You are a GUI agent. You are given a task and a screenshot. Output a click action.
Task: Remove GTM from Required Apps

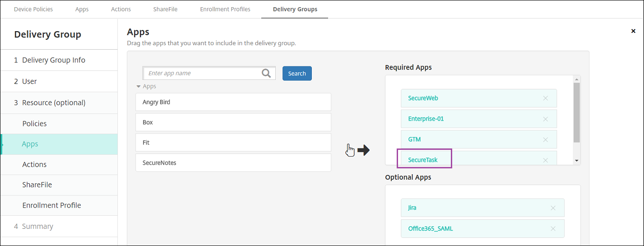pyautogui.click(x=545, y=139)
